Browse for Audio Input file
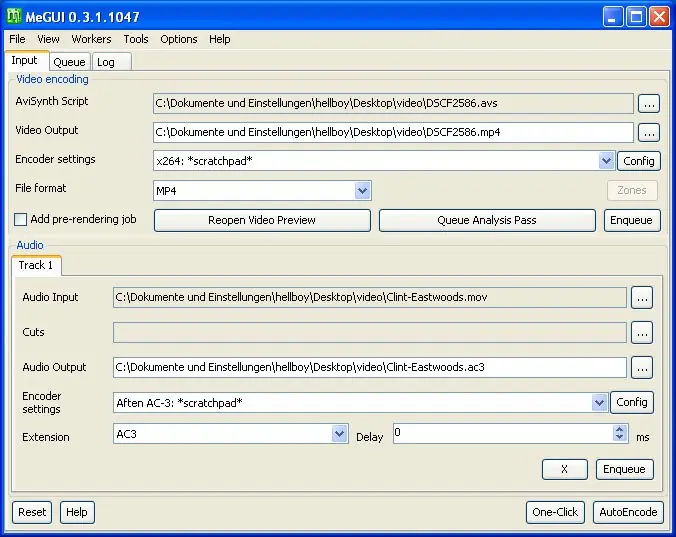The image size is (676, 537). pyautogui.click(x=642, y=298)
